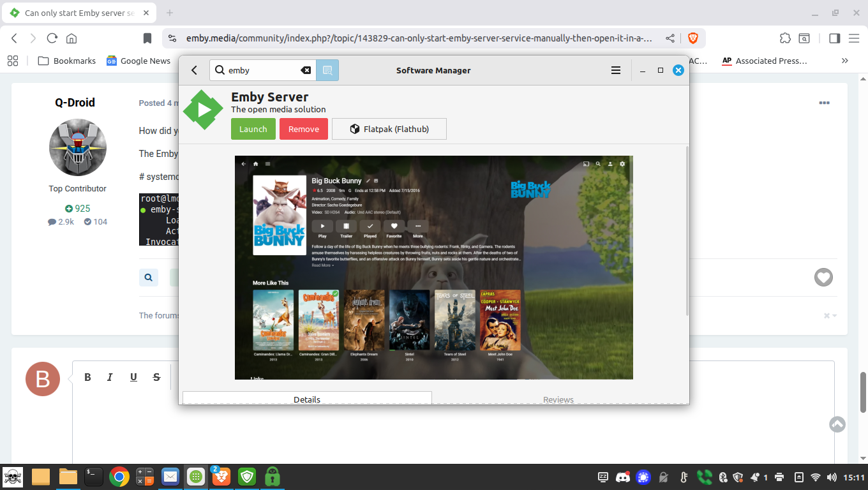Switch to the Details tab
This screenshot has height=490, width=868.
coord(307,399)
